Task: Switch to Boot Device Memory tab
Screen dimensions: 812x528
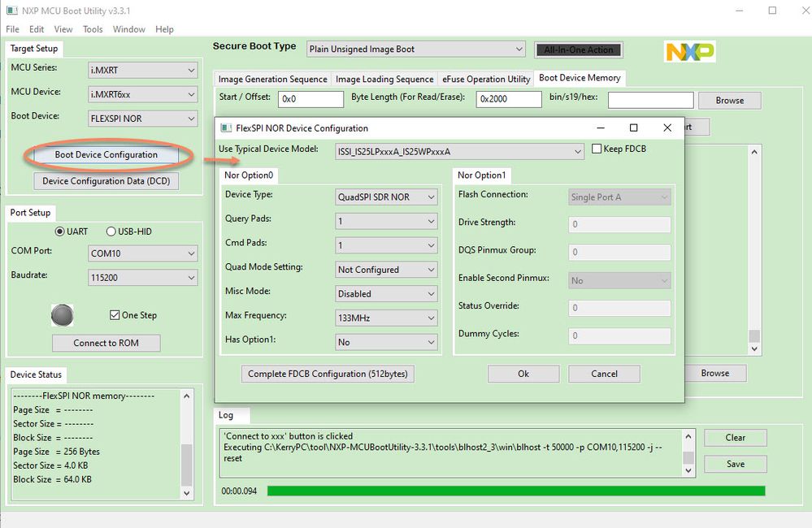Action: coord(580,78)
